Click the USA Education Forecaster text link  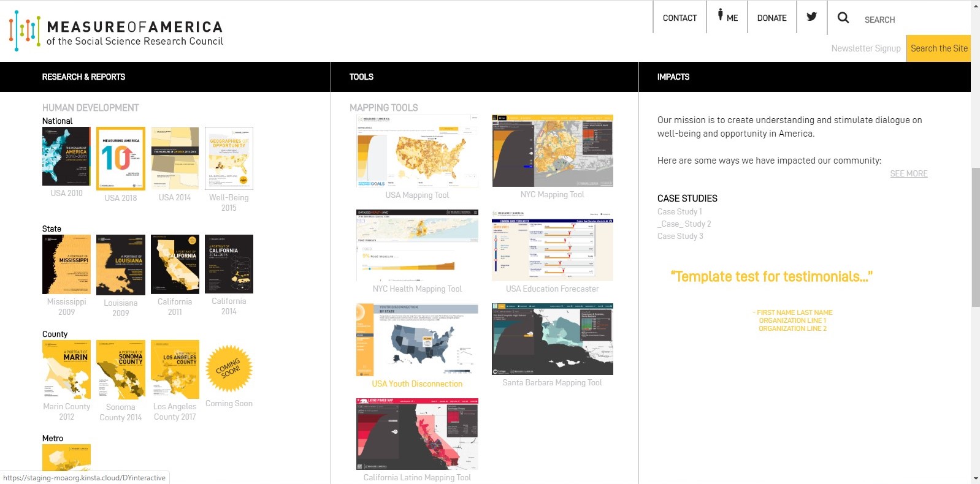click(553, 289)
